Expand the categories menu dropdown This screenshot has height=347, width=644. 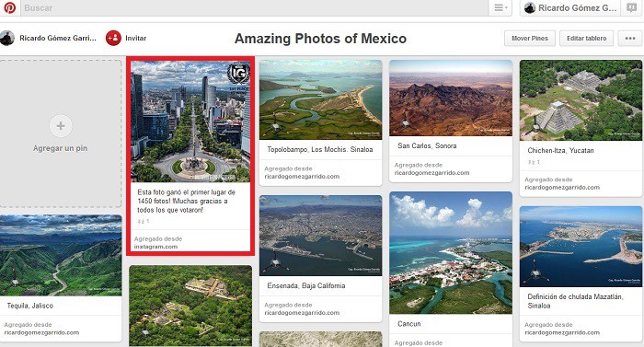(500, 7)
